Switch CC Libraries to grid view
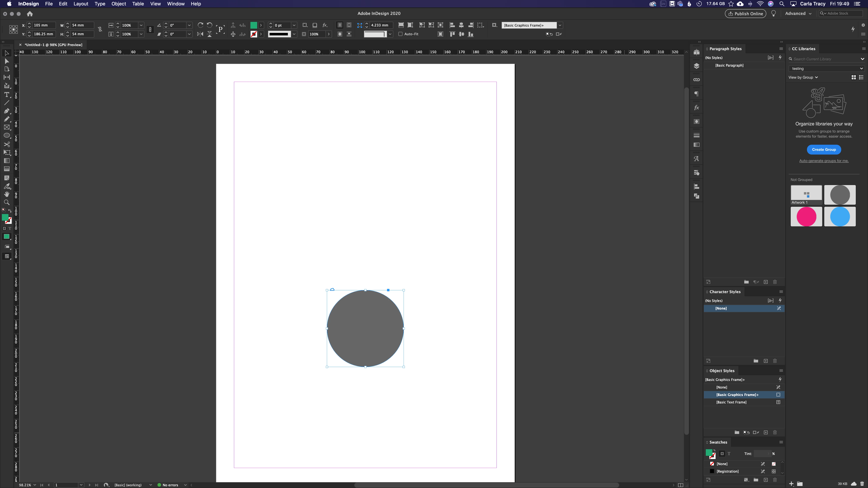 coord(854,77)
